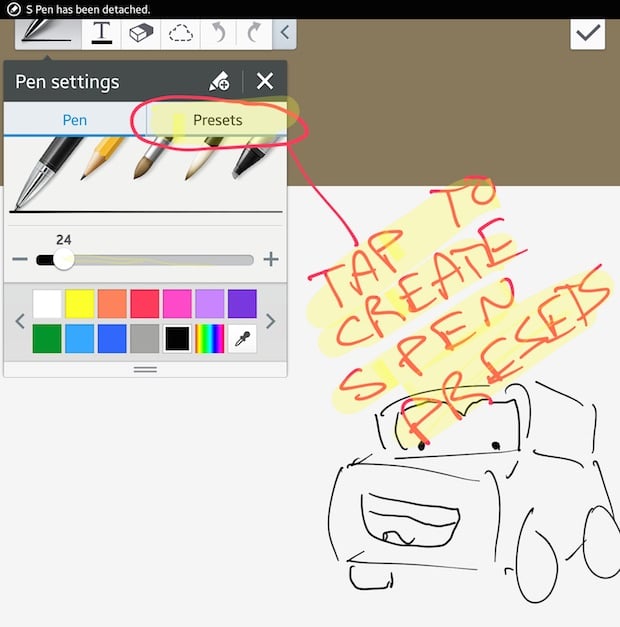620x627 pixels.
Task: Close the Pen settings panel
Action: [265, 82]
